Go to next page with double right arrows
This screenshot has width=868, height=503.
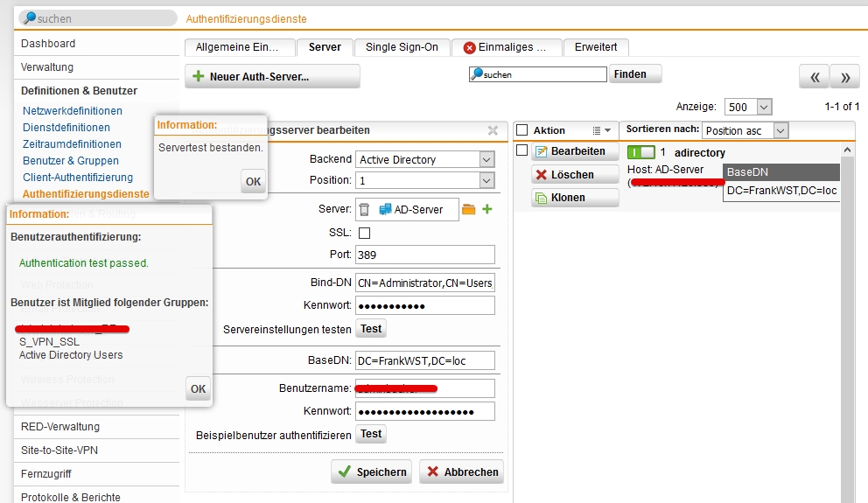(x=844, y=76)
